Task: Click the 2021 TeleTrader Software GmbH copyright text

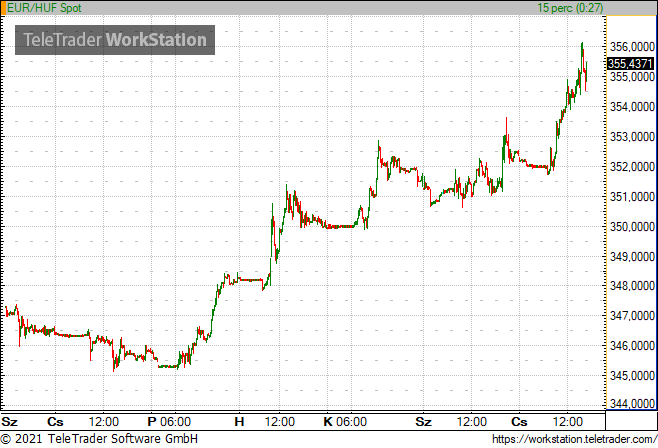Action: pyautogui.click(x=99, y=439)
